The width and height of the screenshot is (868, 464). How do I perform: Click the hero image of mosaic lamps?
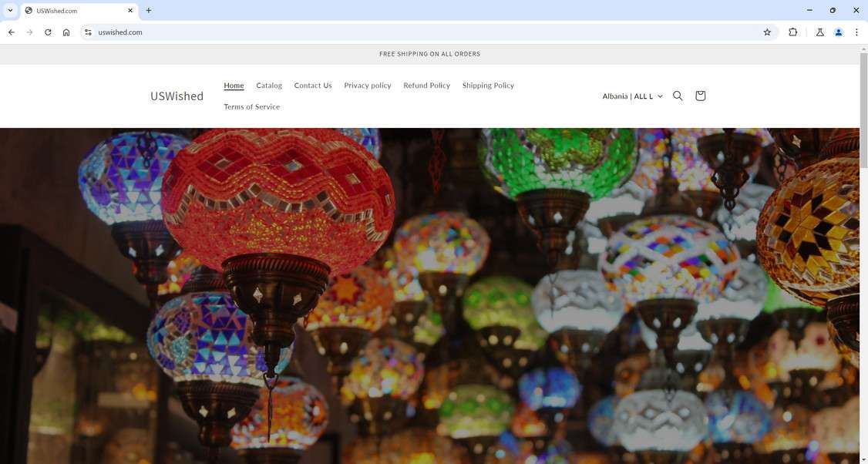pyautogui.click(x=429, y=296)
